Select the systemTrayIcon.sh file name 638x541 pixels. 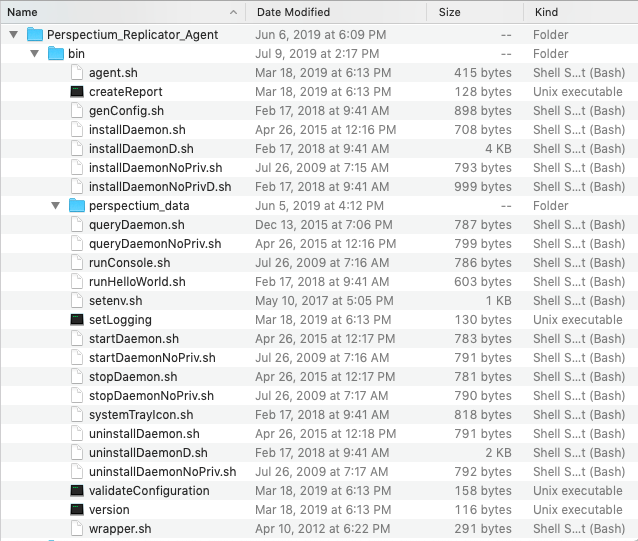[141, 415]
